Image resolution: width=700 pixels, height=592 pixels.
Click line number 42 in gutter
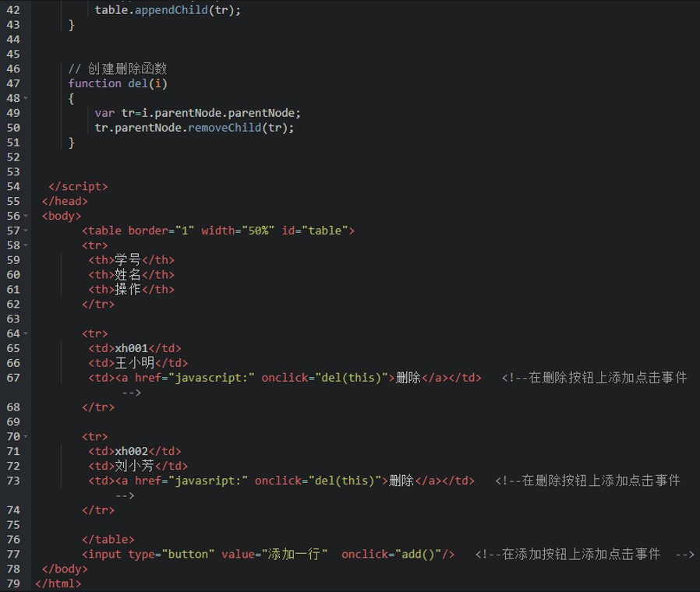pos(13,10)
